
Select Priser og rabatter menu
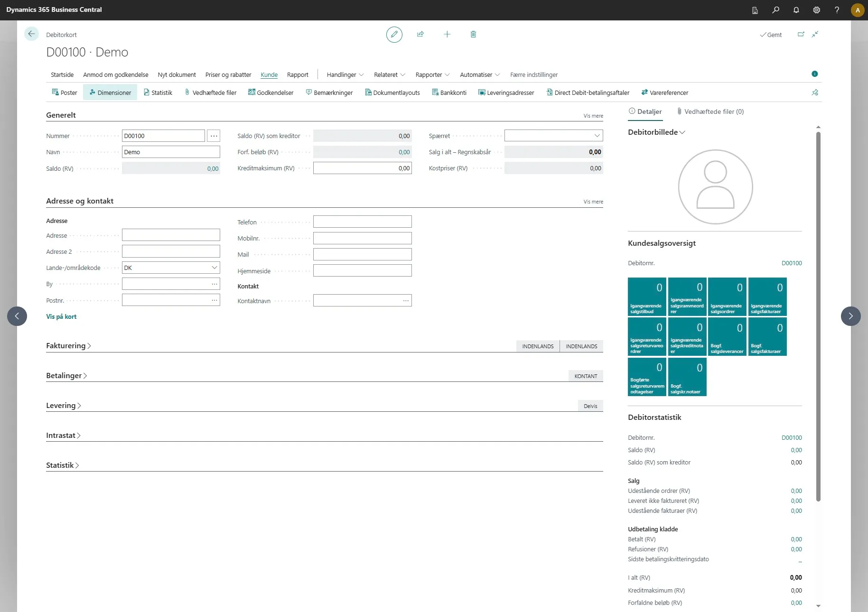tap(228, 74)
